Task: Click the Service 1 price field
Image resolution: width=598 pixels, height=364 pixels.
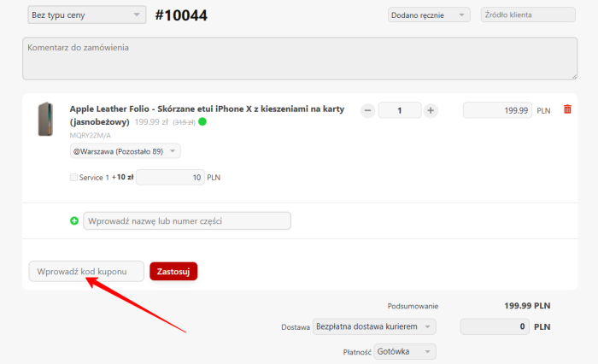Action: click(x=169, y=178)
